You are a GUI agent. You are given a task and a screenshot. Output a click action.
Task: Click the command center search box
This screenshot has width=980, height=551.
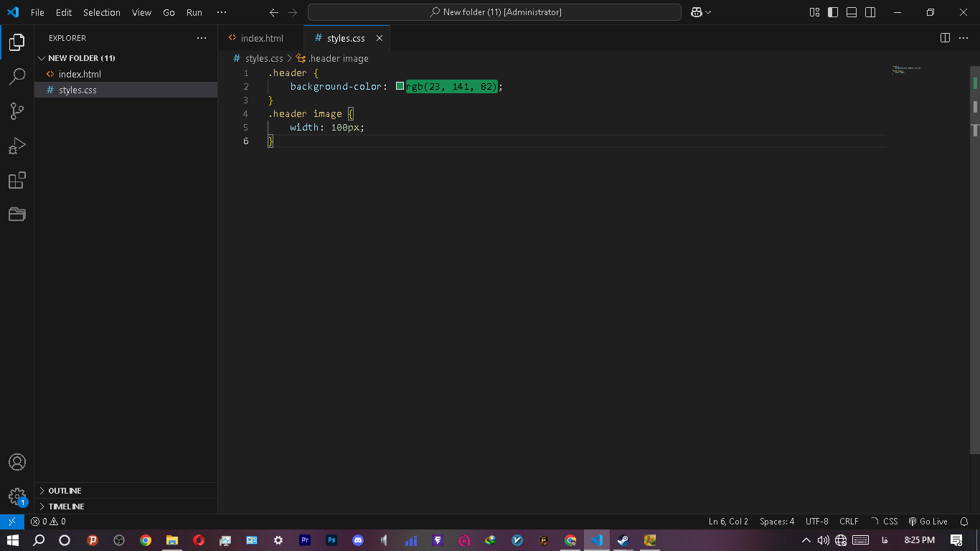click(x=495, y=12)
